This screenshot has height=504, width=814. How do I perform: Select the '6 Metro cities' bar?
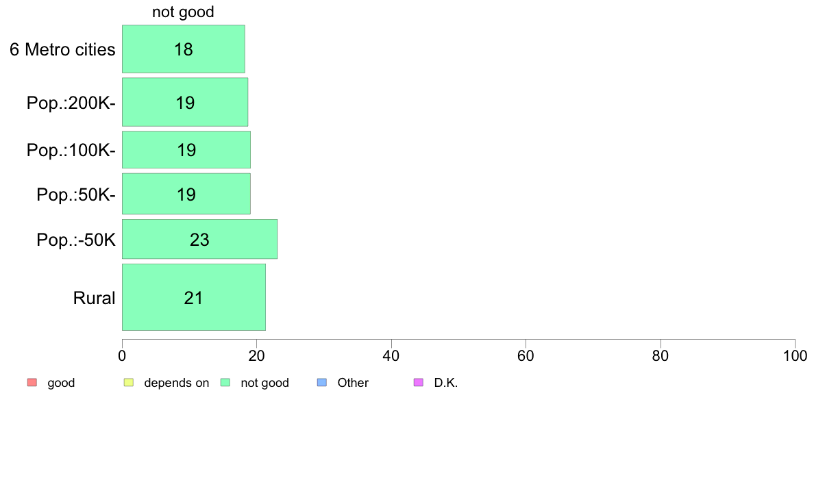[183, 49]
